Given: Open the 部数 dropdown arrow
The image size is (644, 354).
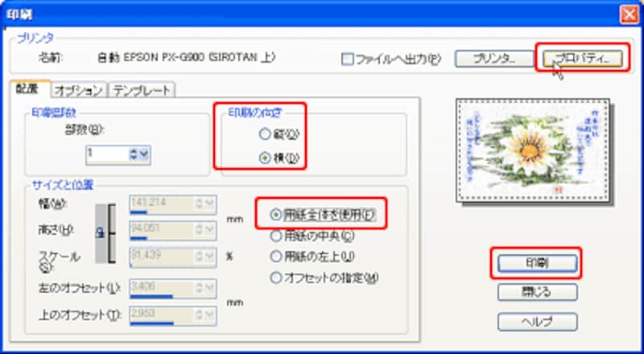Looking at the screenshot, I should pyautogui.click(x=144, y=154).
